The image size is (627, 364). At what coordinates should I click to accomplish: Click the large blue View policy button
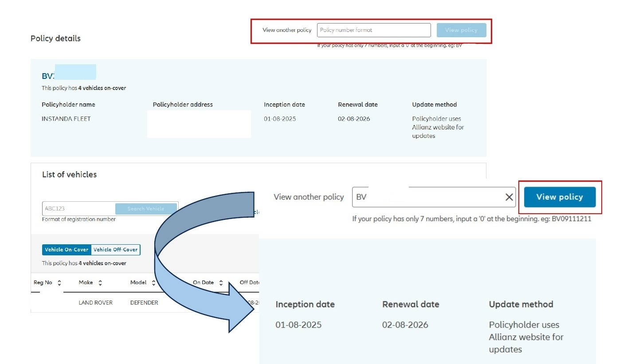click(560, 197)
